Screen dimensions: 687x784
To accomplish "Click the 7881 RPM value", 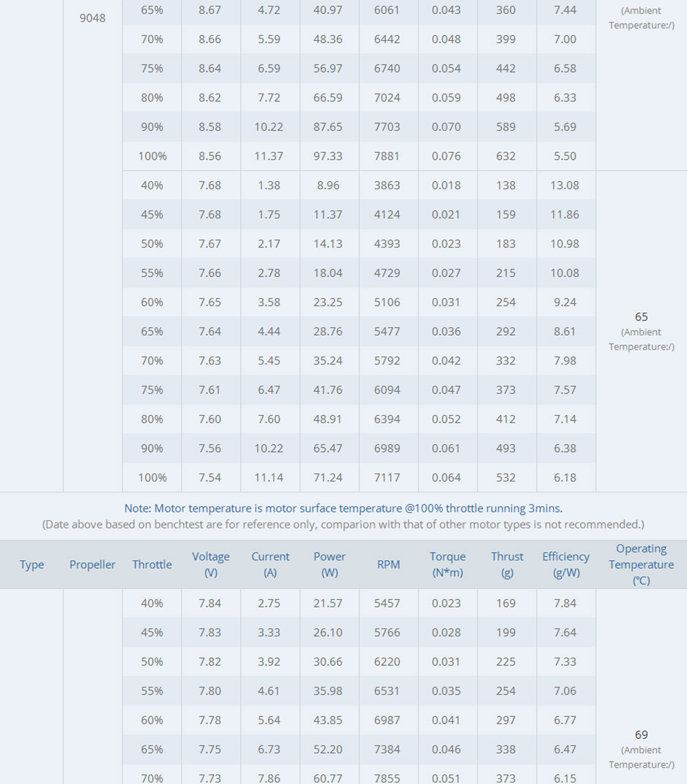I will (387, 156).
